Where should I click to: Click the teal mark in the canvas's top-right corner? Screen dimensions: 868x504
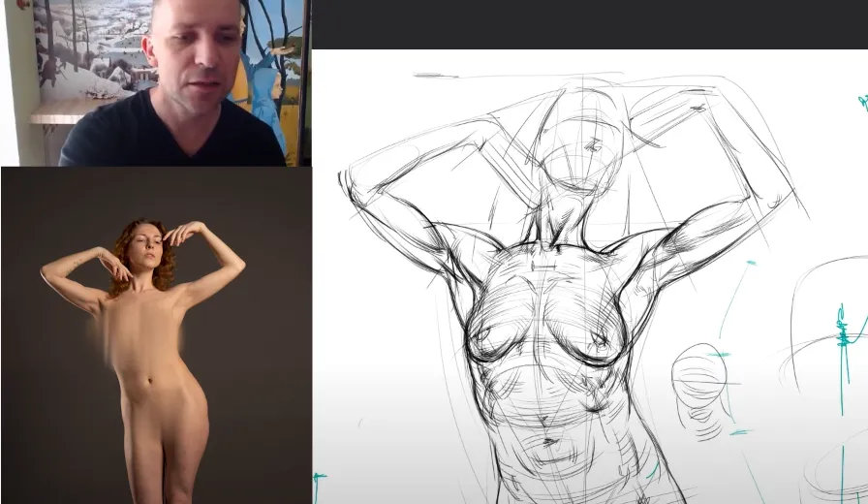(861, 101)
